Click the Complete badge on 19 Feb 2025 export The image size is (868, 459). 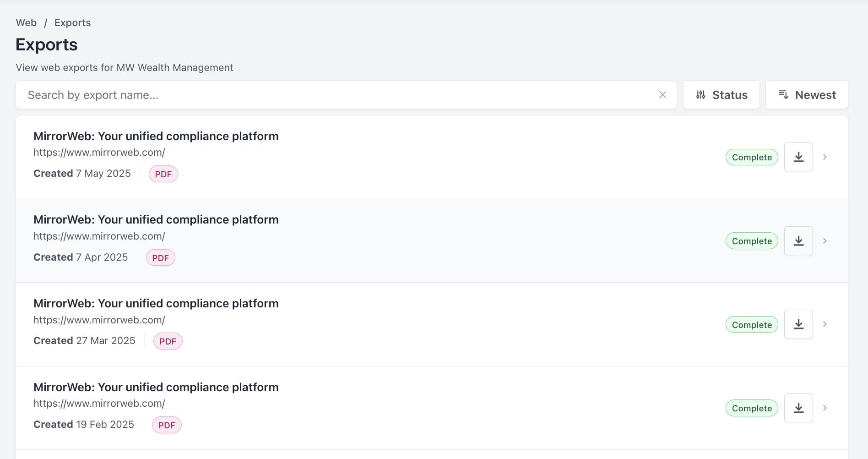(752, 408)
